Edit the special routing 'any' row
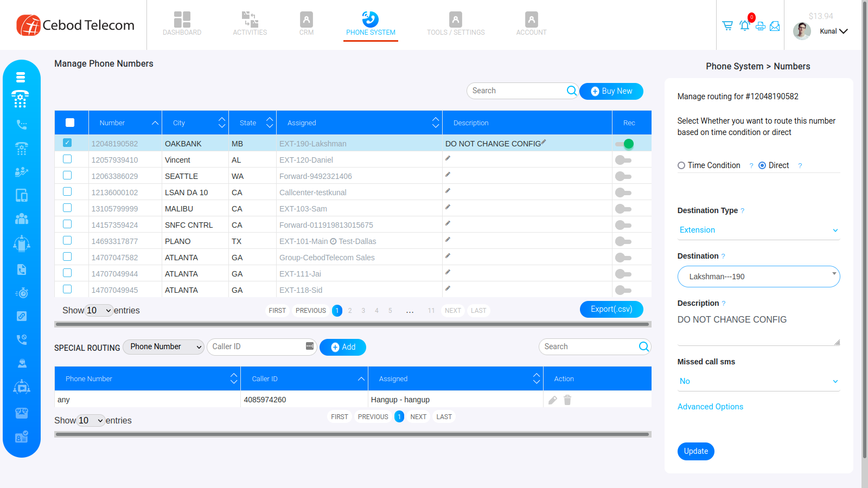 point(553,400)
